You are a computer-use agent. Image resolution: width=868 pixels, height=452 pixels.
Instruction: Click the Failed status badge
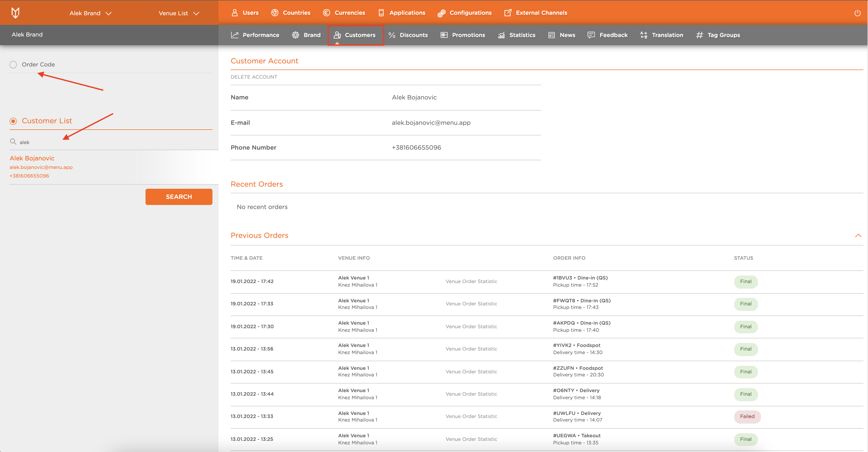coord(747,416)
